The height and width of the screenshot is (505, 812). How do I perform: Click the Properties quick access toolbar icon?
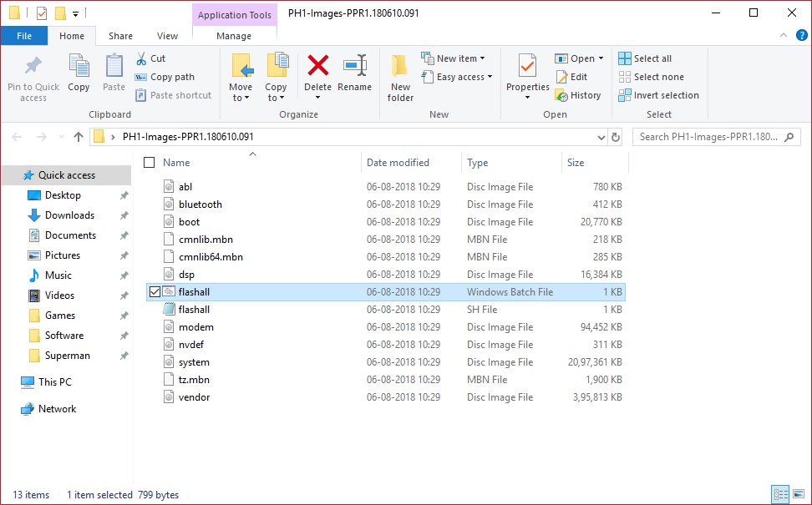(42, 13)
